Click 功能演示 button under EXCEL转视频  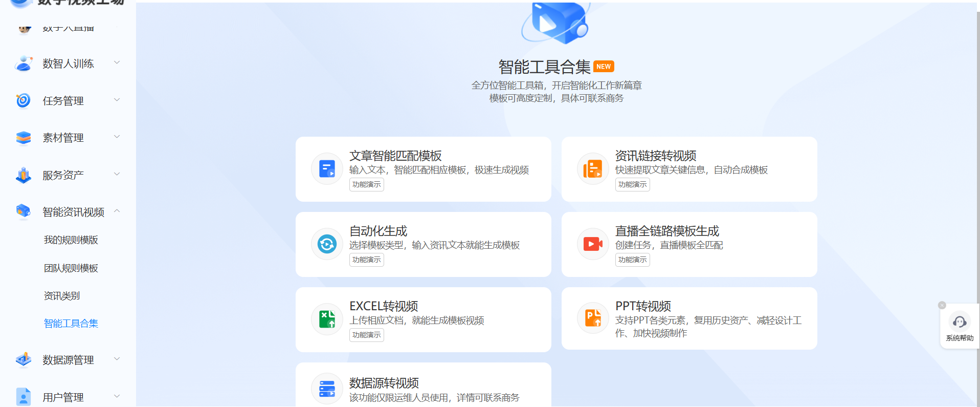[366, 335]
